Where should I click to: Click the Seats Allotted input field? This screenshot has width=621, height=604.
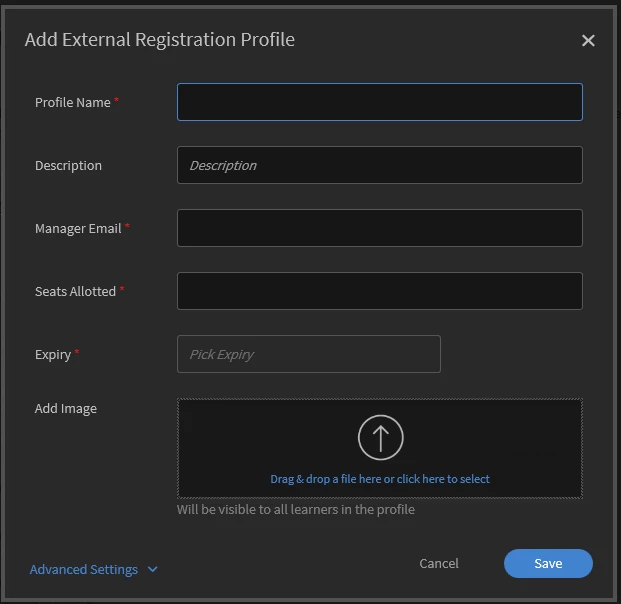tap(380, 291)
